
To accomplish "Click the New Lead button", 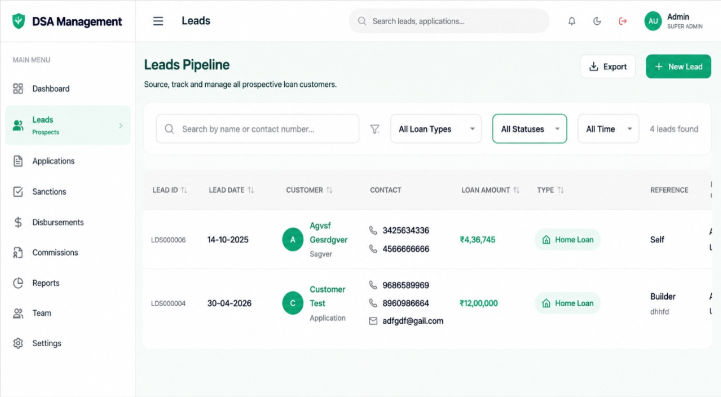I will click(678, 67).
